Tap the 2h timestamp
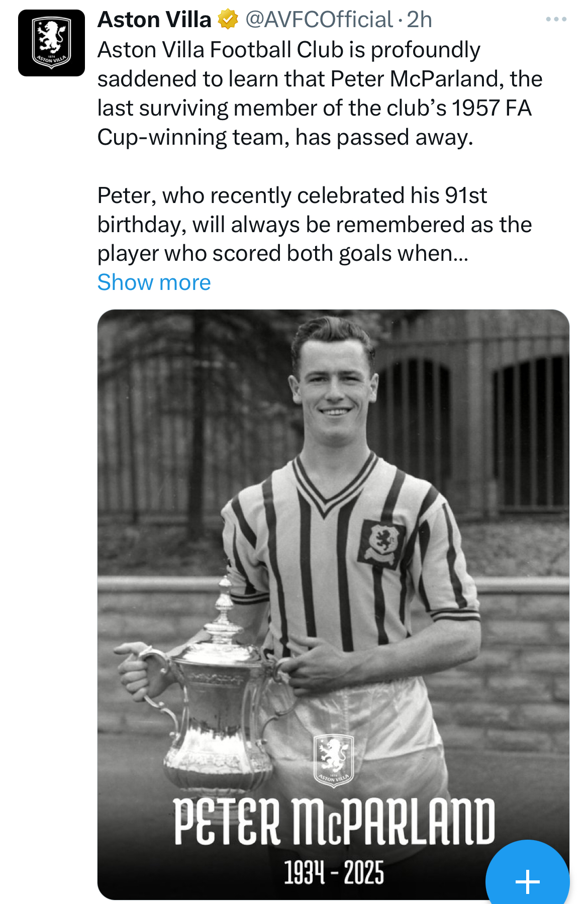This screenshot has height=904, width=588. (x=419, y=20)
